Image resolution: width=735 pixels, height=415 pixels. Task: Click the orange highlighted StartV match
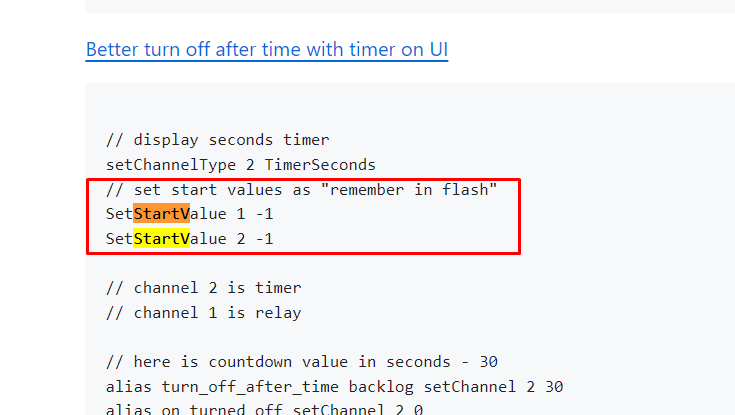161,214
